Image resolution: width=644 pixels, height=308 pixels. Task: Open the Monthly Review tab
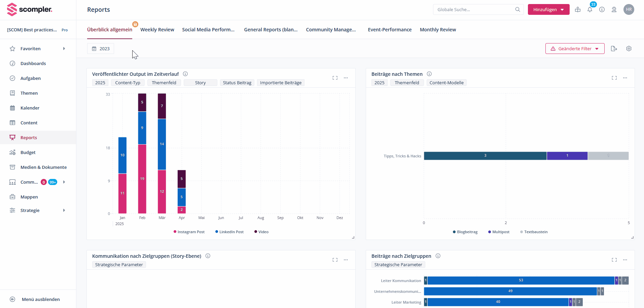pos(438,30)
